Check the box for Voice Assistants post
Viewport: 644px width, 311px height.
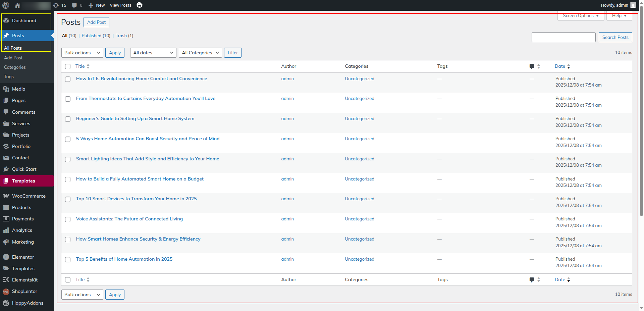coord(68,219)
